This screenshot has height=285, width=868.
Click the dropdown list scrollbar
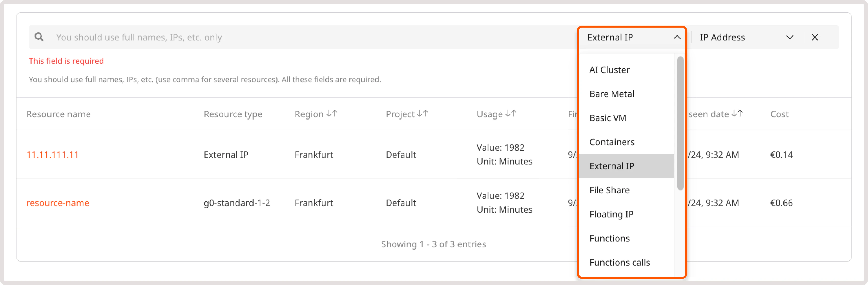point(679,121)
